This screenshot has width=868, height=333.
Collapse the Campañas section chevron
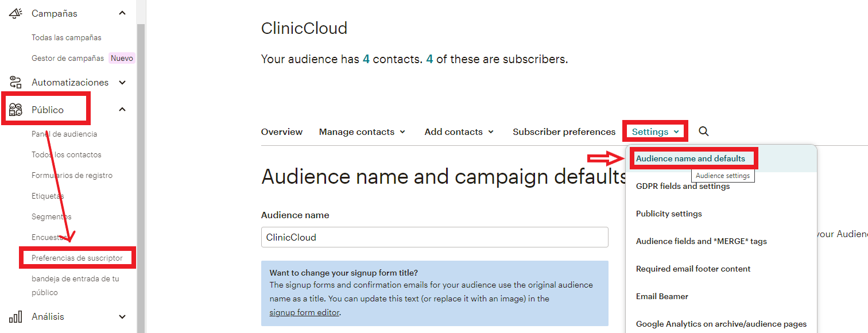pyautogui.click(x=122, y=13)
